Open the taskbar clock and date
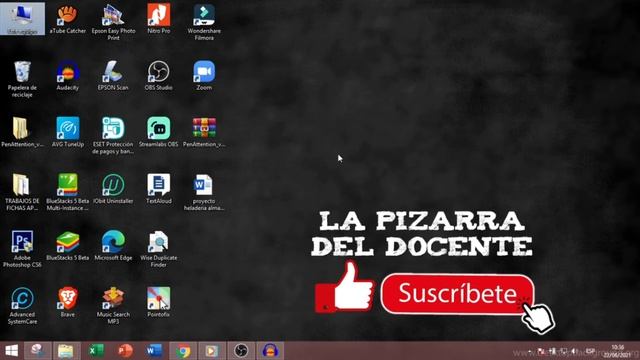The image size is (640, 360). [x=618, y=351]
